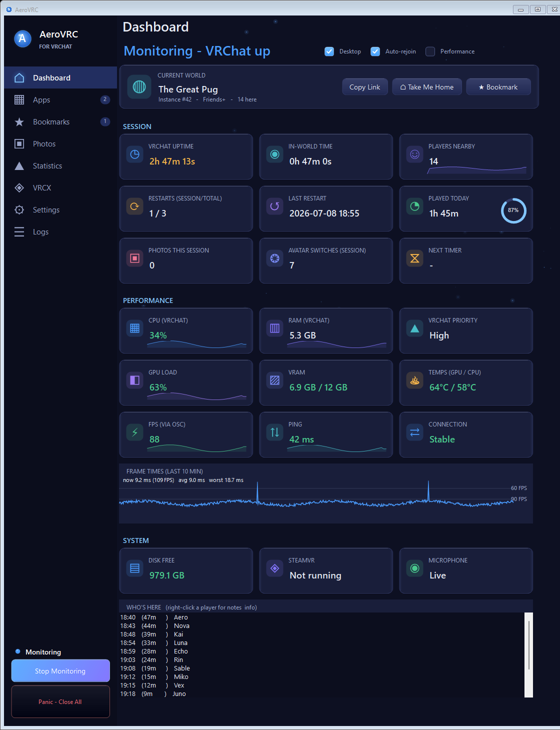Click Panic - Close All button
Screen dimensions: 560x730
(60, 701)
